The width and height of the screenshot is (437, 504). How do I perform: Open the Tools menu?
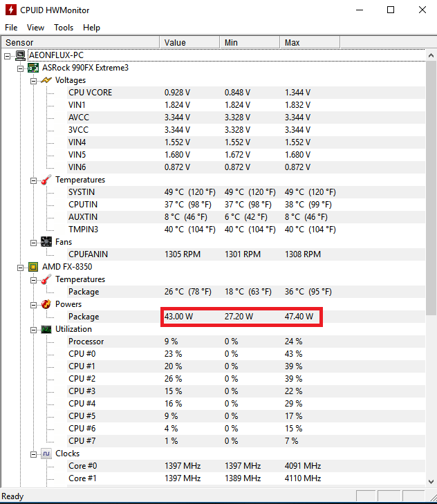pos(64,28)
